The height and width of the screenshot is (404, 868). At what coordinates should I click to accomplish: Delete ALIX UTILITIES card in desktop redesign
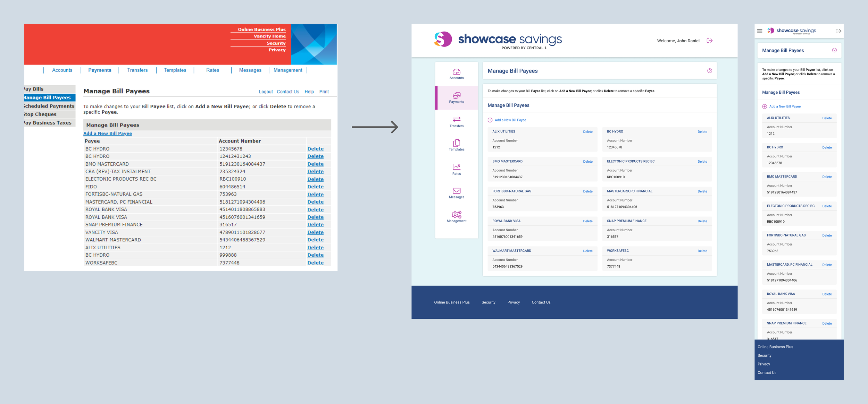click(588, 132)
